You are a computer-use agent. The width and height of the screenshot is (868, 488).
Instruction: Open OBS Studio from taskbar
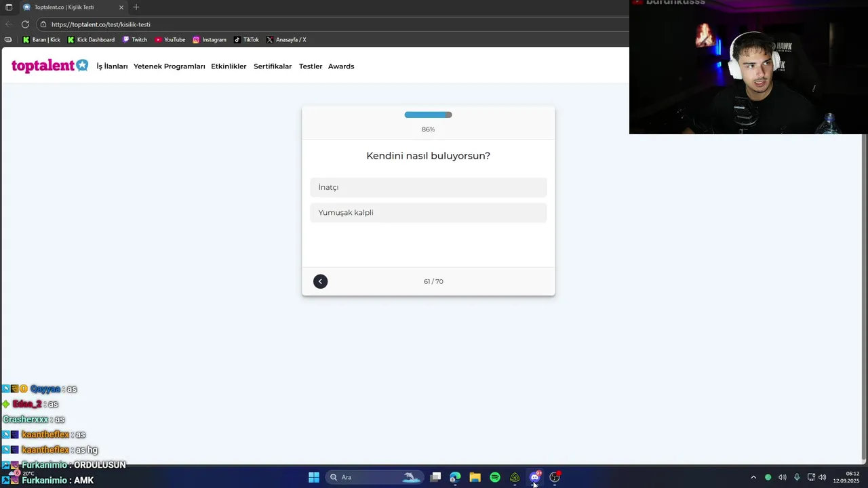click(x=555, y=477)
